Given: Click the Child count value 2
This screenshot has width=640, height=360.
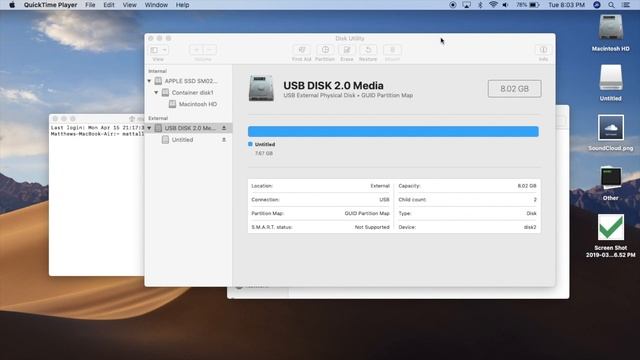Looking at the screenshot, I should (535, 200).
